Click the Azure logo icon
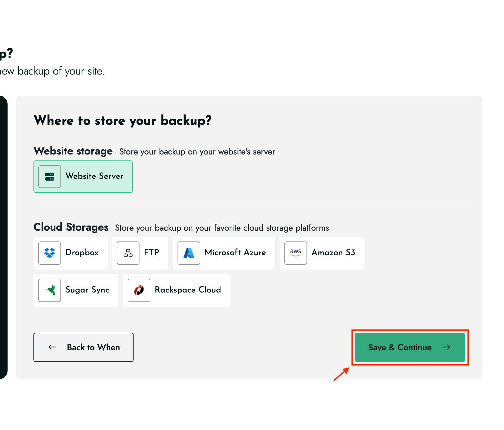This screenshot has width=504, height=430. point(189,253)
